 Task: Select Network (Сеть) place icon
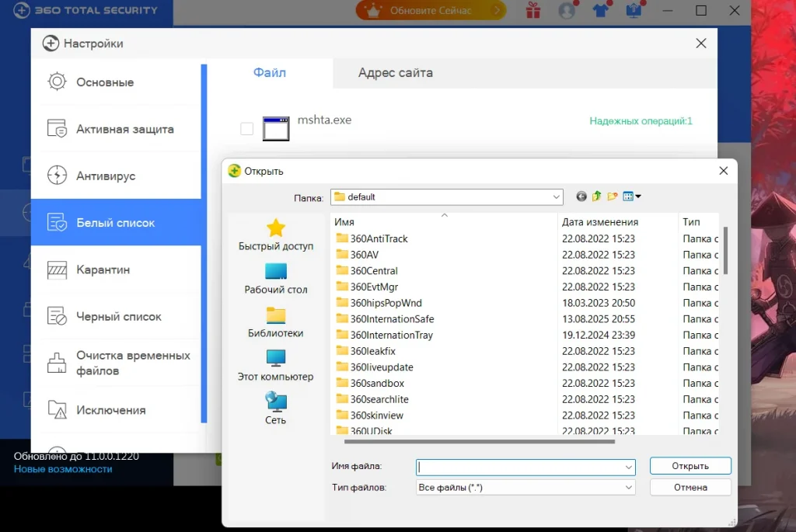(x=276, y=402)
